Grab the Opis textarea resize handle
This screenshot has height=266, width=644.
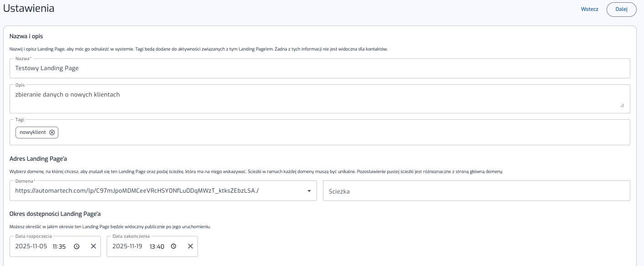click(622, 105)
